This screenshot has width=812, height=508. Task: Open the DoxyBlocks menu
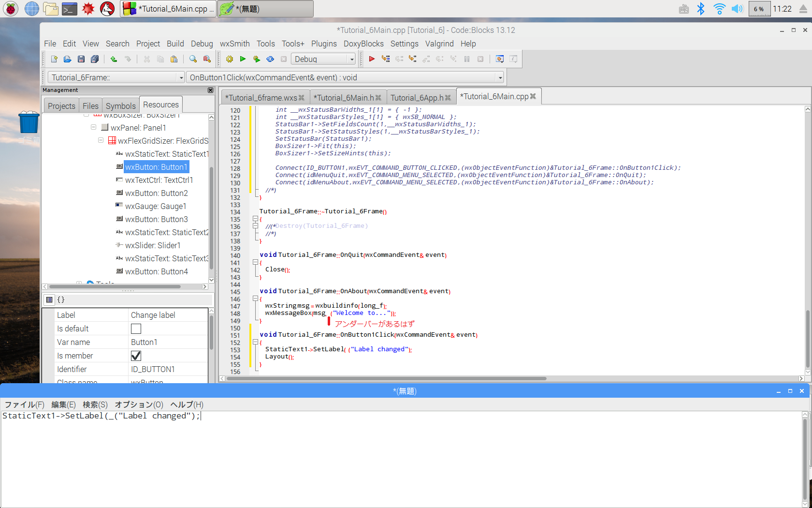pos(363,44)
